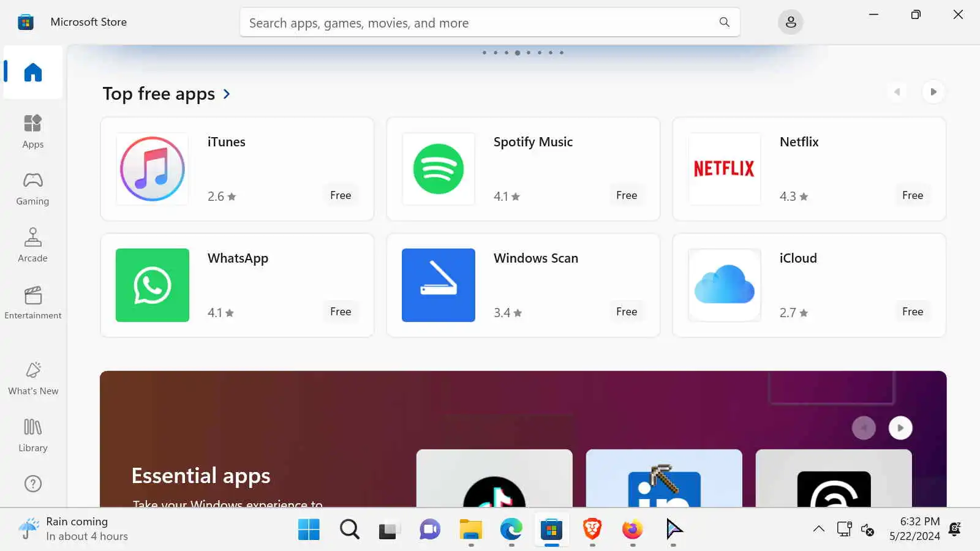Click the Free button for Windows Scan
This screenshot has width=980, height=551.
627,312
